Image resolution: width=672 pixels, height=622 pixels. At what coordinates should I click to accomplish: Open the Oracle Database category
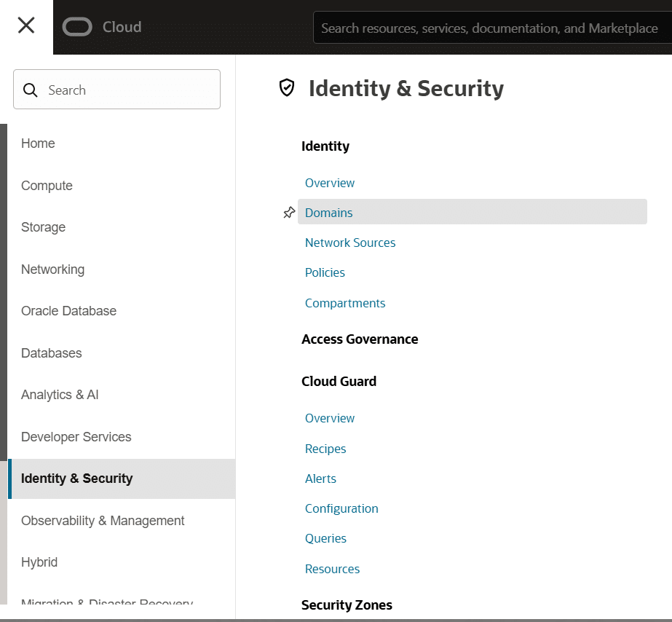point(68,311)
